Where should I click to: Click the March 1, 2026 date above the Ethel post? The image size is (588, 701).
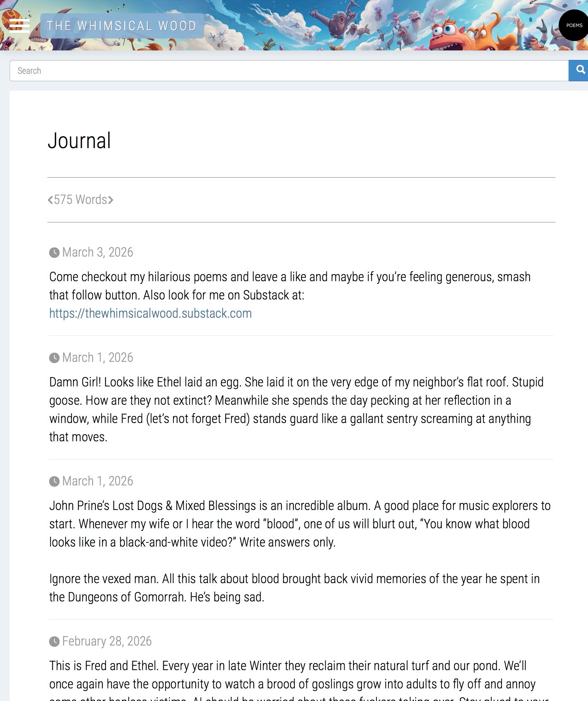coord(97,357)
